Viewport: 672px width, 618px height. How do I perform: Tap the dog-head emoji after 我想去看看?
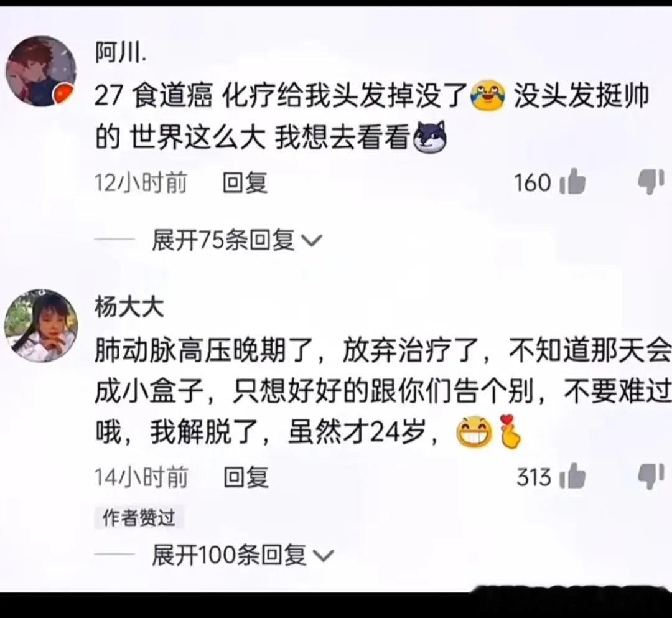[429, 138]
